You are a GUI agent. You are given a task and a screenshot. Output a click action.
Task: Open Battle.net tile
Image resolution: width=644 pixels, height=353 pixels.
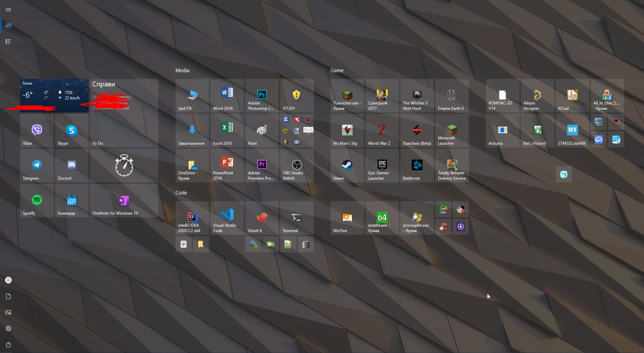coord(417,166)
